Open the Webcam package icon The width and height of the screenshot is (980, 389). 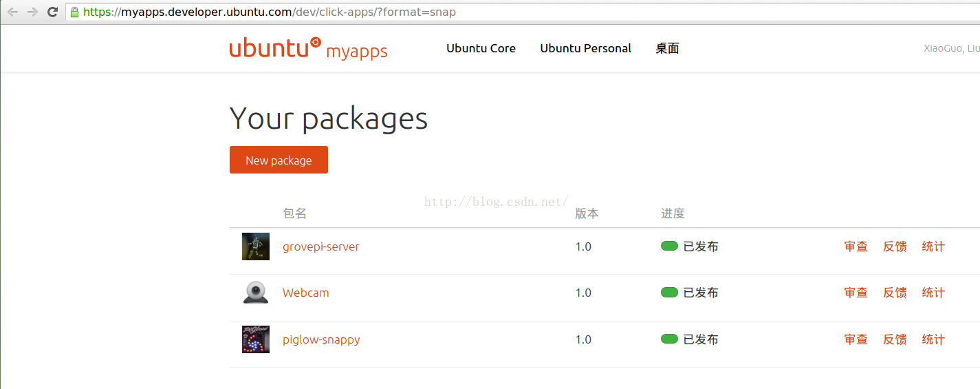pyautogui.click(x=256, y=293)
